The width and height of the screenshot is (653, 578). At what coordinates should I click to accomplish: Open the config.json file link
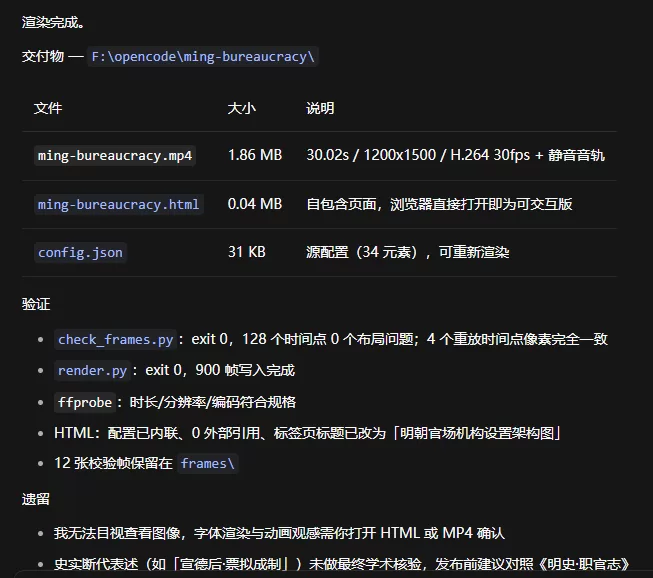point(80,252)
